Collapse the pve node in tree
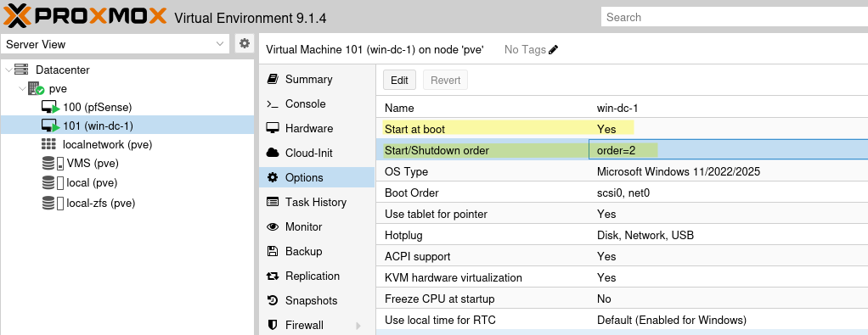Viewport: 868px width, 335px height. pyautogui.click(x=21, y=88)
